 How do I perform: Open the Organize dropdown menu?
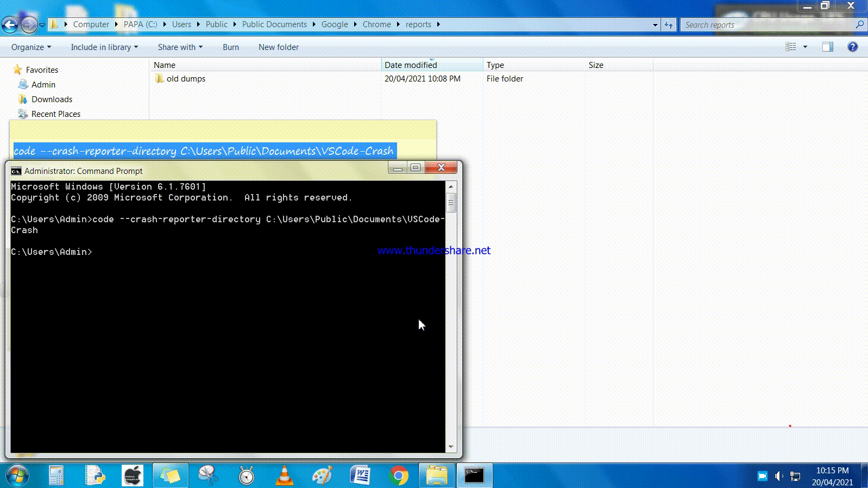pyautogui.click(x=31, y=47)
